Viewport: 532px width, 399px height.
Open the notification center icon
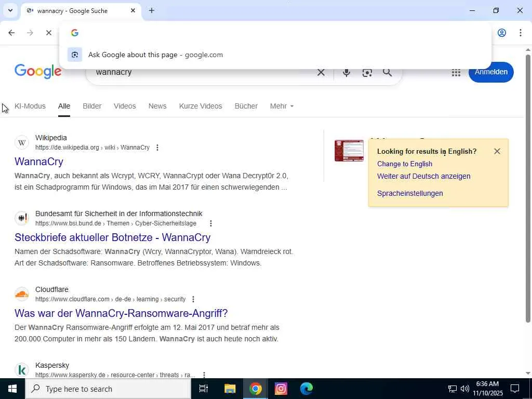click(x=515, y=389)
